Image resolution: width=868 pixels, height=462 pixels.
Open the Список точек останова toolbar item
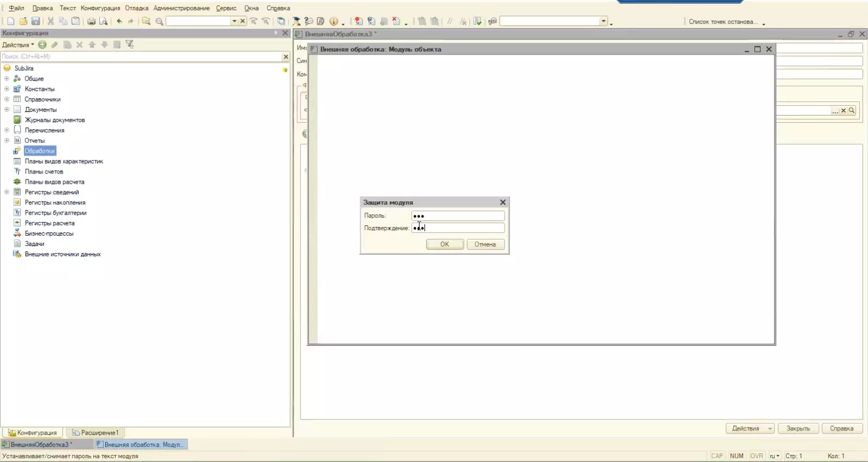723,22
